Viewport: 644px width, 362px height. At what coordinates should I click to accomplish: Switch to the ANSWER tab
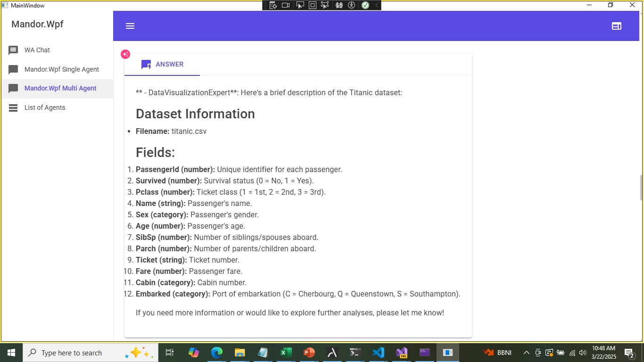[162, 65]
